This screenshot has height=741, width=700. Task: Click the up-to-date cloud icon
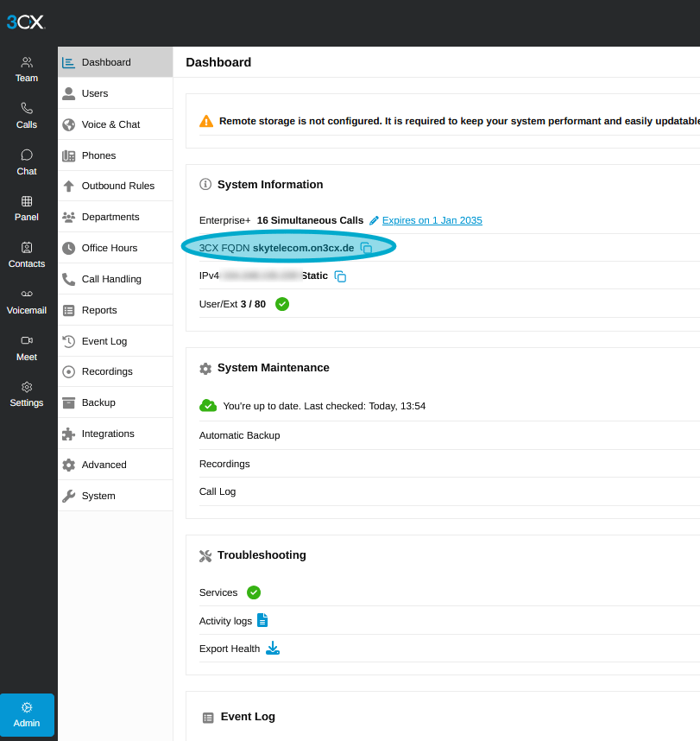208,405
